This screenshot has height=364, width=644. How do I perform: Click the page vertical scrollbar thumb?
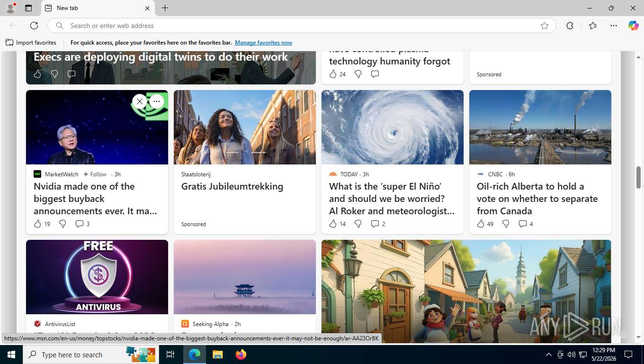coord(638,177)
